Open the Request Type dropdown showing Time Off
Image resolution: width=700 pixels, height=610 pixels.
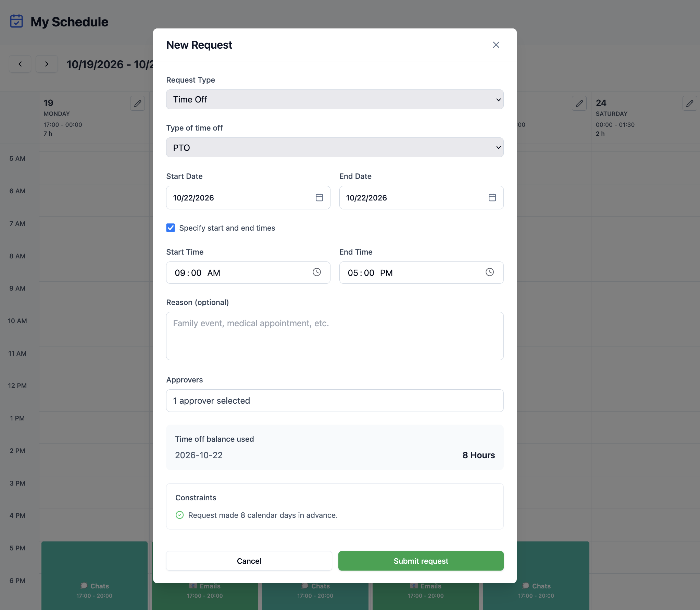pyautogui.click(x=335, y=99)
